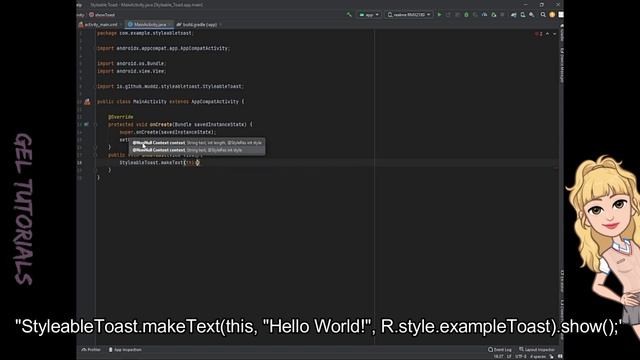Click the Sync Project with Gradle Files icon
Screen dimensions: 640x360
pyautogui.click(x=513, y=15)
